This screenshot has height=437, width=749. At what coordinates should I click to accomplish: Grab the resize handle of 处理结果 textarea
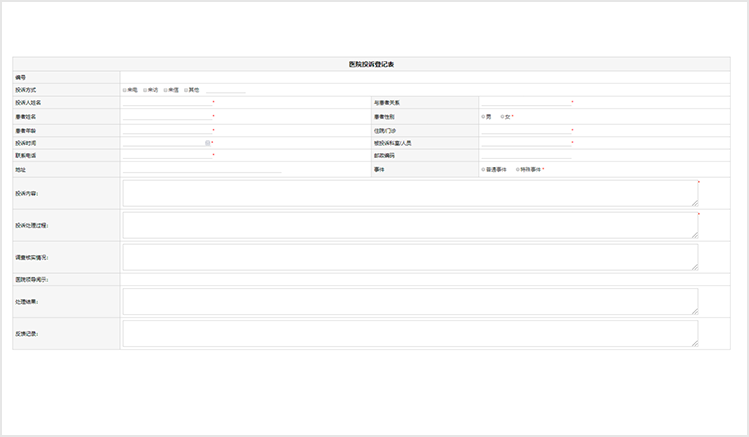pos(695,312)
